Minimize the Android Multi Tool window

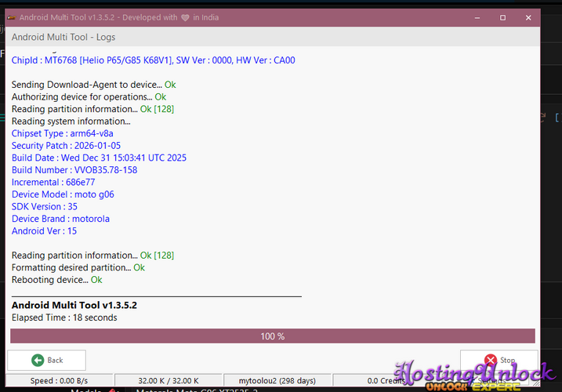click(480, 17)
